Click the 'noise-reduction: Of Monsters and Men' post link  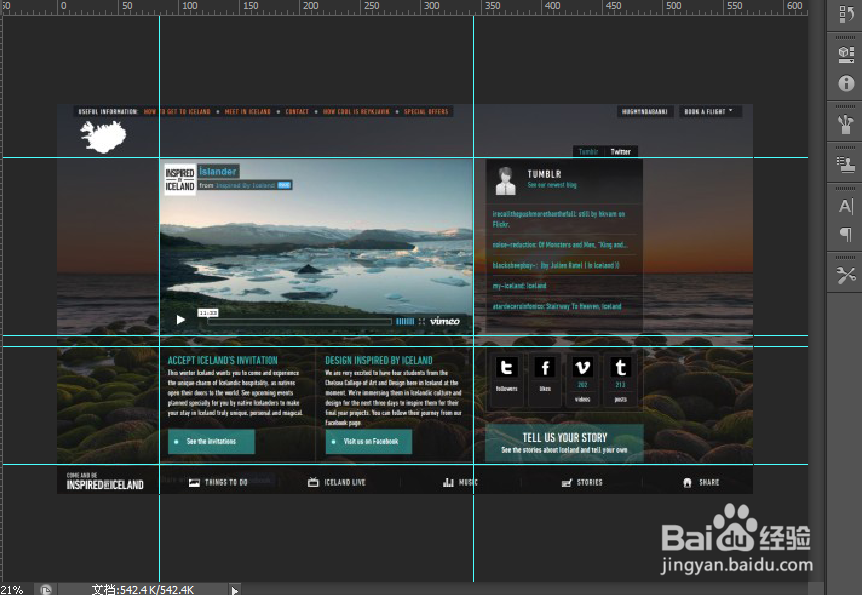[560, 244]
